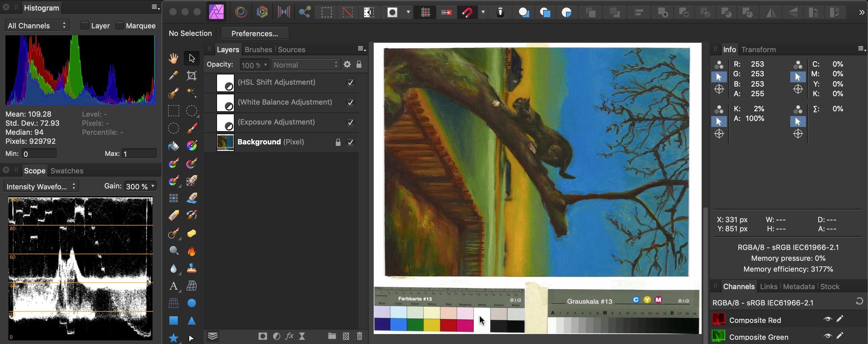
Task: Click the Preferences... button
Action: 255,33
